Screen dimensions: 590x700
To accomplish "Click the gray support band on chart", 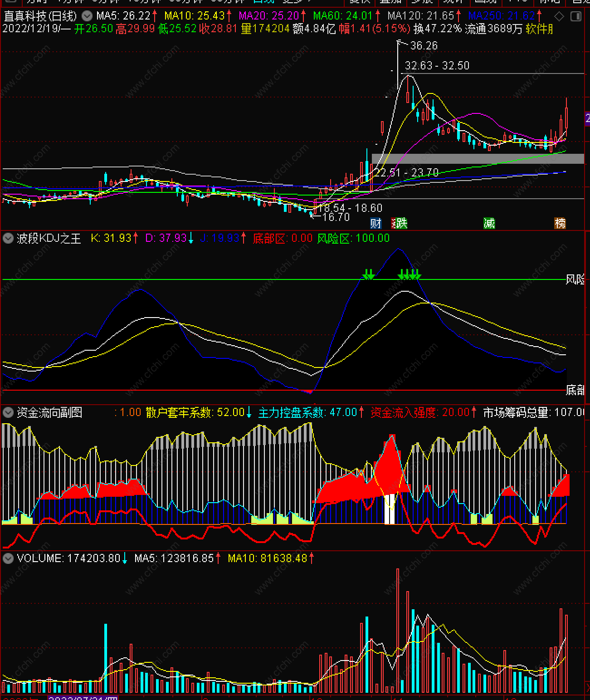I will [x=478, y=159].
